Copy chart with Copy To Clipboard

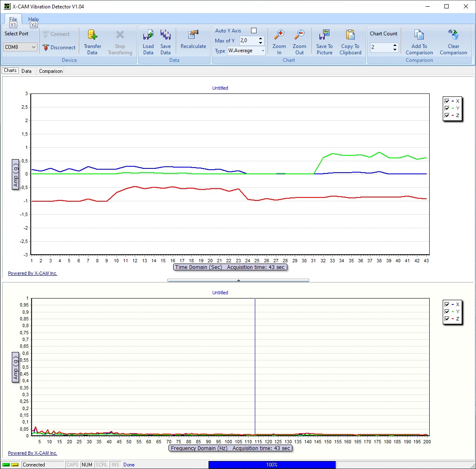350,42
